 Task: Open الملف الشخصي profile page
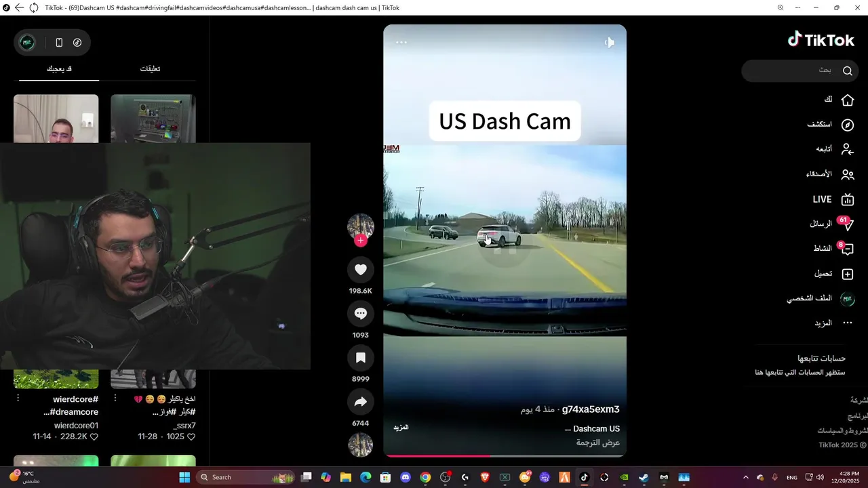coord(821,299)
